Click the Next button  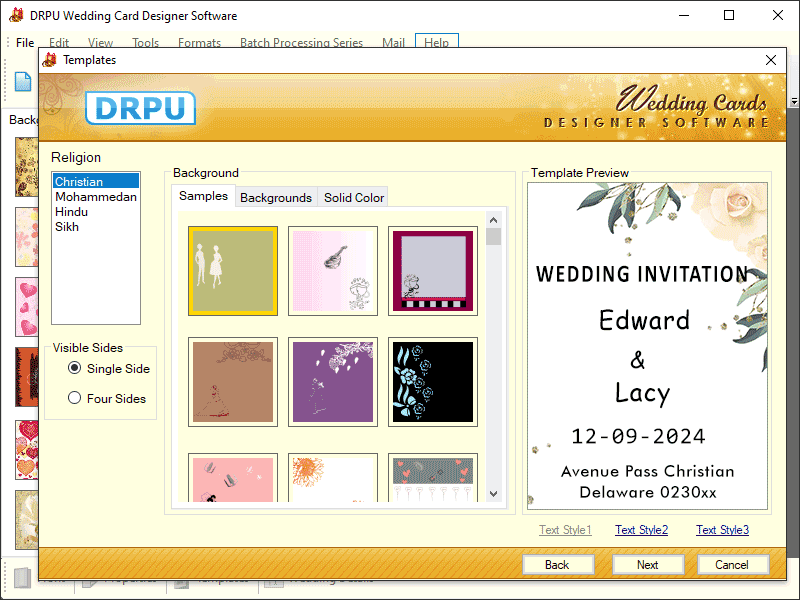point(648,564)
